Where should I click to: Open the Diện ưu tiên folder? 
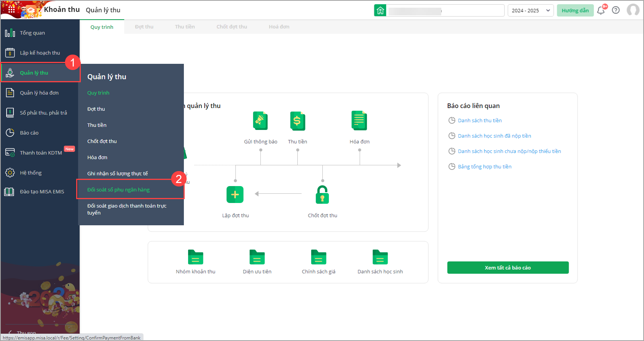257,257
